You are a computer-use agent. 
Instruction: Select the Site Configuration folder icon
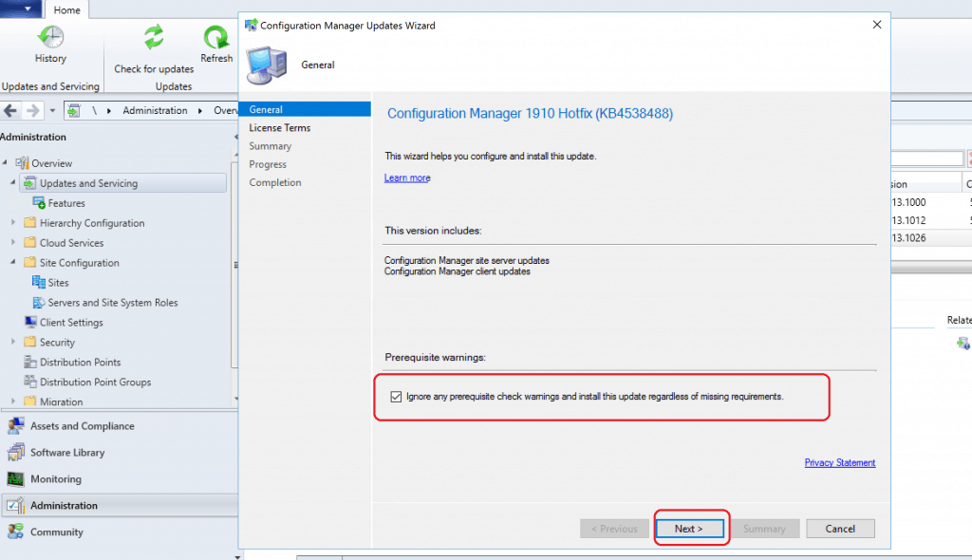click(x=29, y=262)
